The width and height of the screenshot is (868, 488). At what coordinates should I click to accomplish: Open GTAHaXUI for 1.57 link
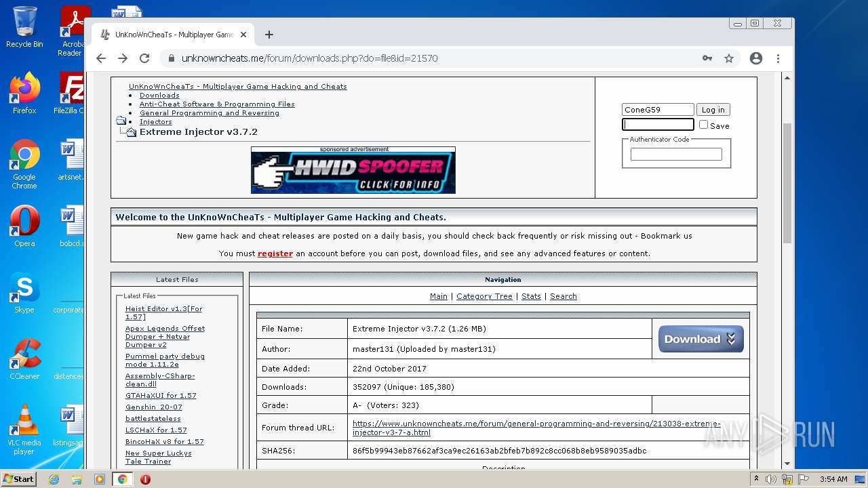161,395
